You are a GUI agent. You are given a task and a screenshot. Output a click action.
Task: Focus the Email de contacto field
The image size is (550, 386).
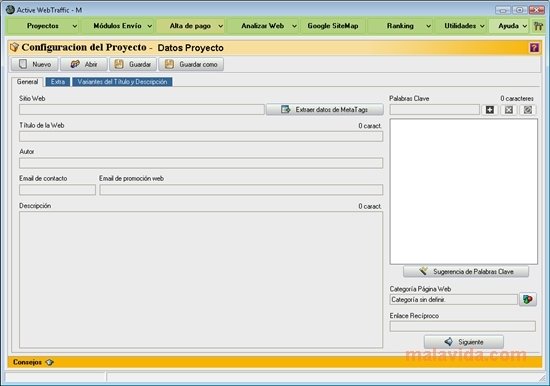click(x=58, y=190)
